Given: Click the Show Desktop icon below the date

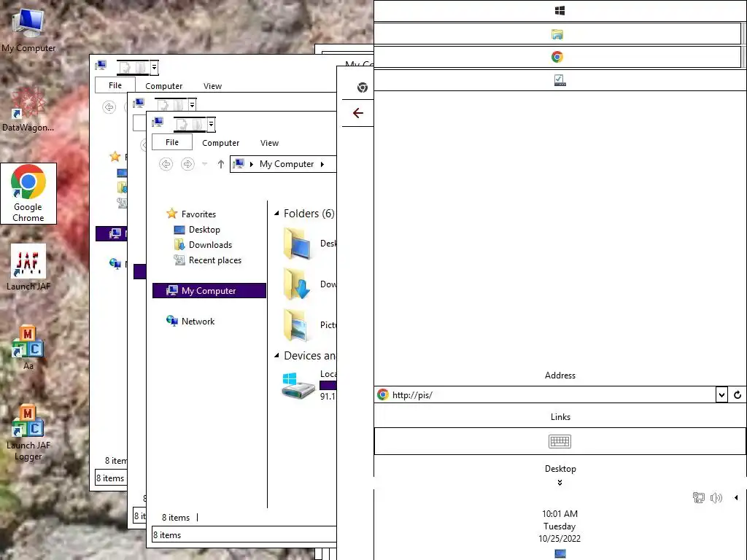Looking at the screenshot, I should (560, 553).
